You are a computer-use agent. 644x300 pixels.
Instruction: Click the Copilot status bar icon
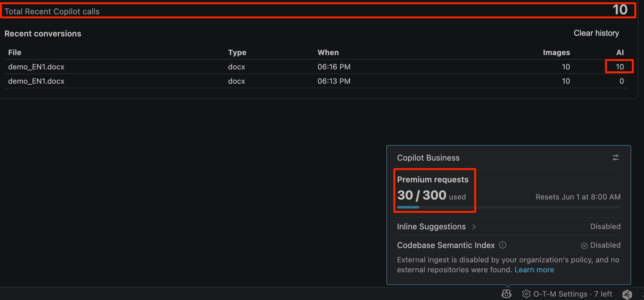[506, 294]
